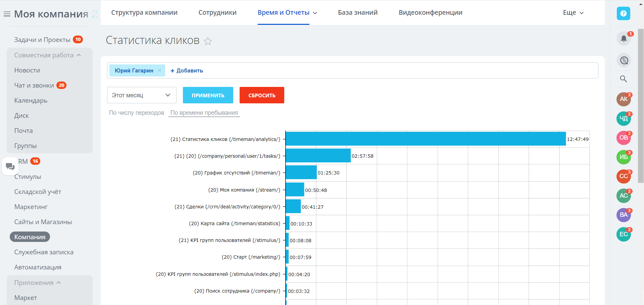Screen dimensions: 644x305
Task: Open chat with the АК avatar
Action: tap(624, 99)
